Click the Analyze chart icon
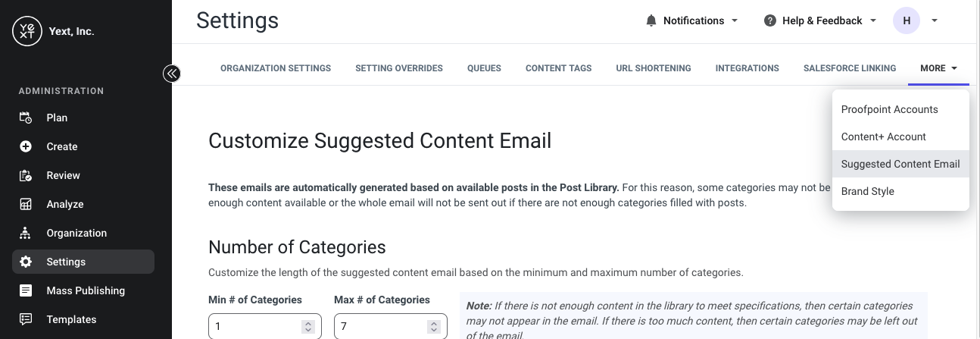Screen dimensions: 980x339 [26, 204]
